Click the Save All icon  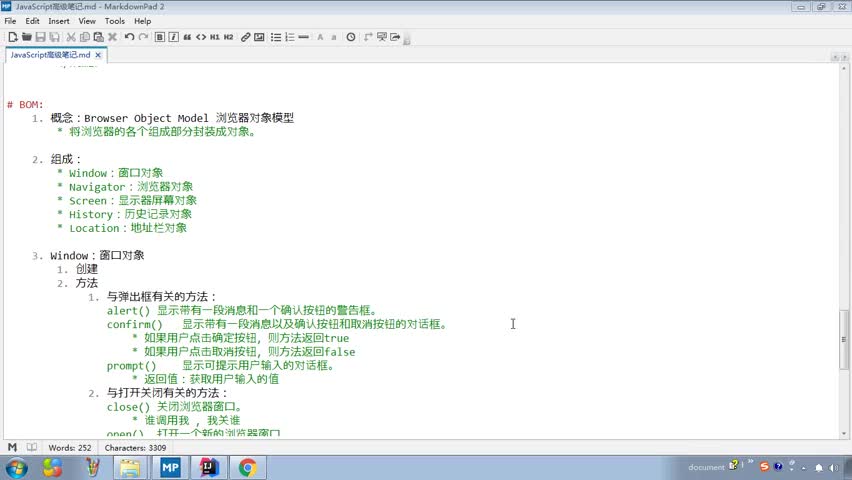tap(54, 37)
